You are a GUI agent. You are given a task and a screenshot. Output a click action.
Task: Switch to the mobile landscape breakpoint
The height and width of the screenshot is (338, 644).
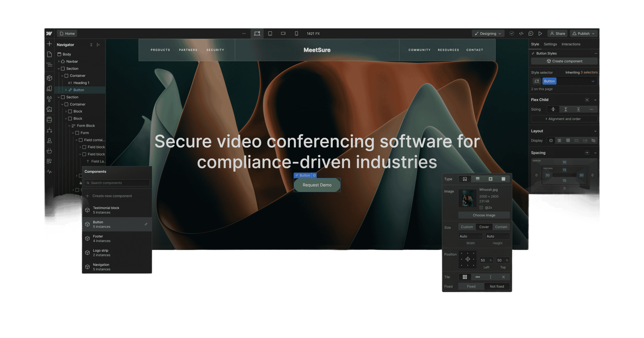click(283, 34)
